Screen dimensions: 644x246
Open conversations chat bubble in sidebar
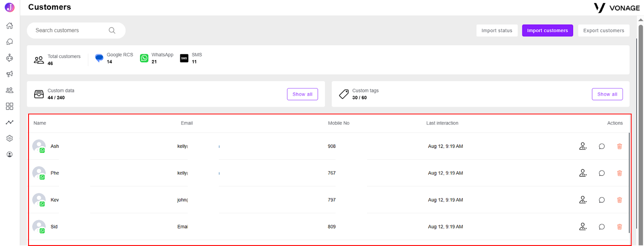point(10,42)
